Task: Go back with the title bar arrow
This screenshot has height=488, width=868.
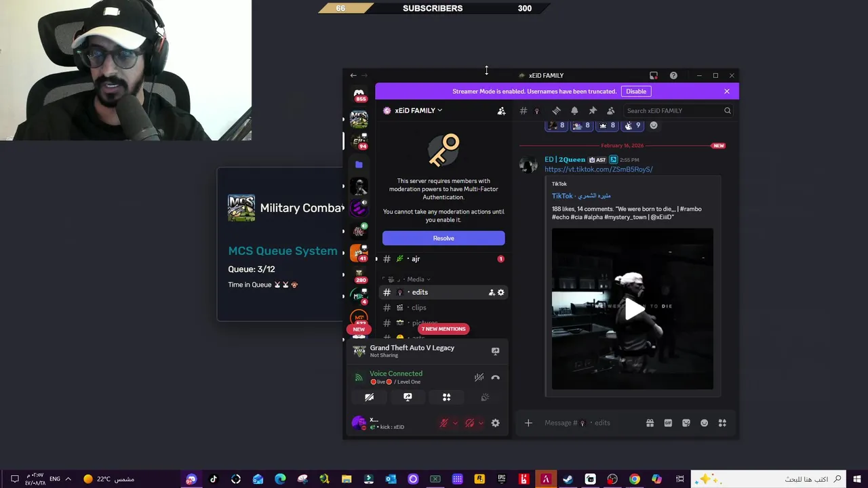Action: pos(353,75)
